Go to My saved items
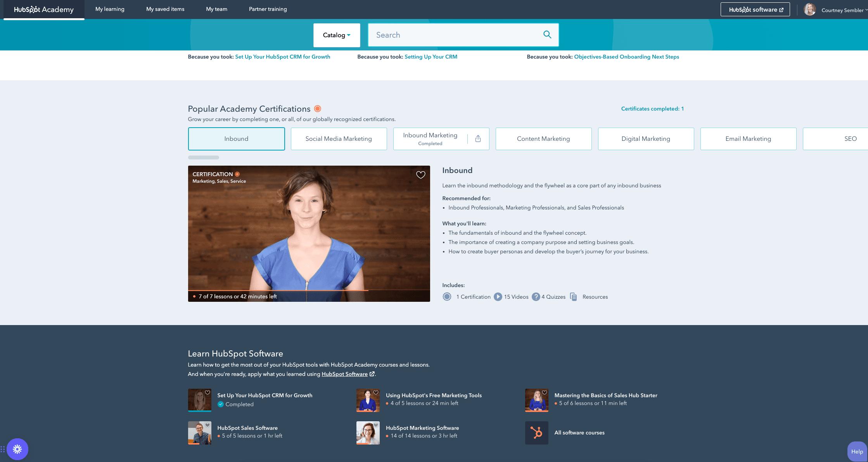The height and width of the screenshot is (462, 868). click(165, 9)
